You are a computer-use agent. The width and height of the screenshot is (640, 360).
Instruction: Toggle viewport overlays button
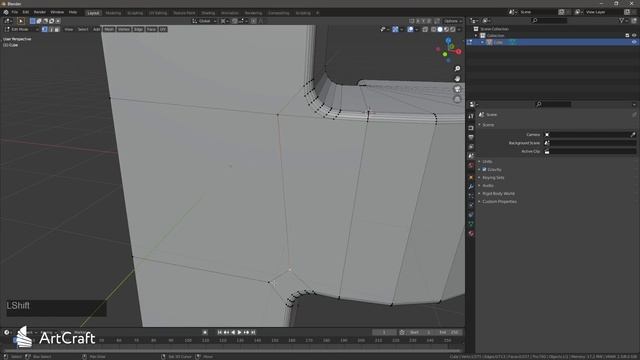tap(410, 29)
